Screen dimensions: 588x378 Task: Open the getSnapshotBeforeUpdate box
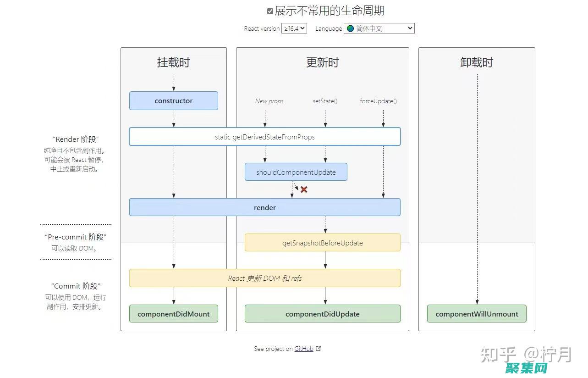click(323, 243)
